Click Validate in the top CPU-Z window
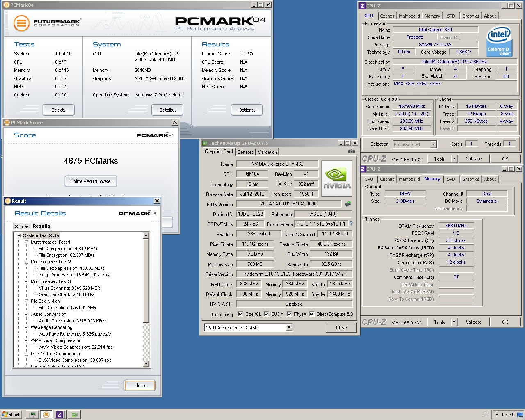The width and height of the screenshot is (525, 420). [474, 159]
